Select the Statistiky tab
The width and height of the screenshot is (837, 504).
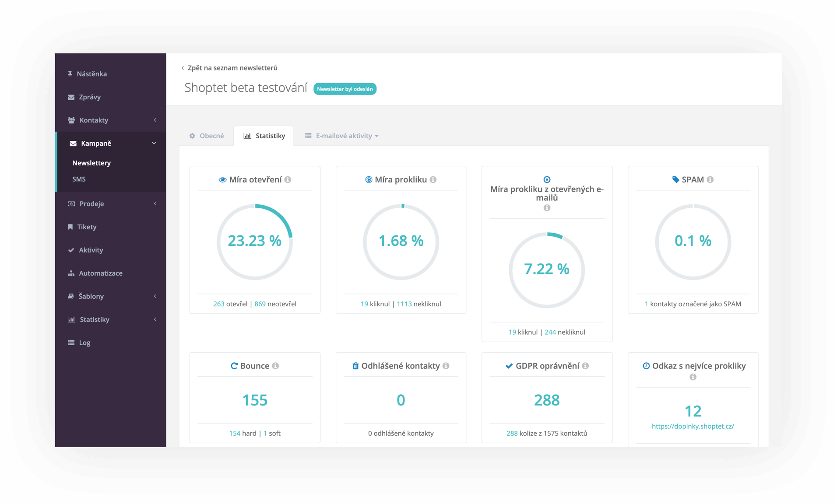pyautogui.click(x=264, y=136)
